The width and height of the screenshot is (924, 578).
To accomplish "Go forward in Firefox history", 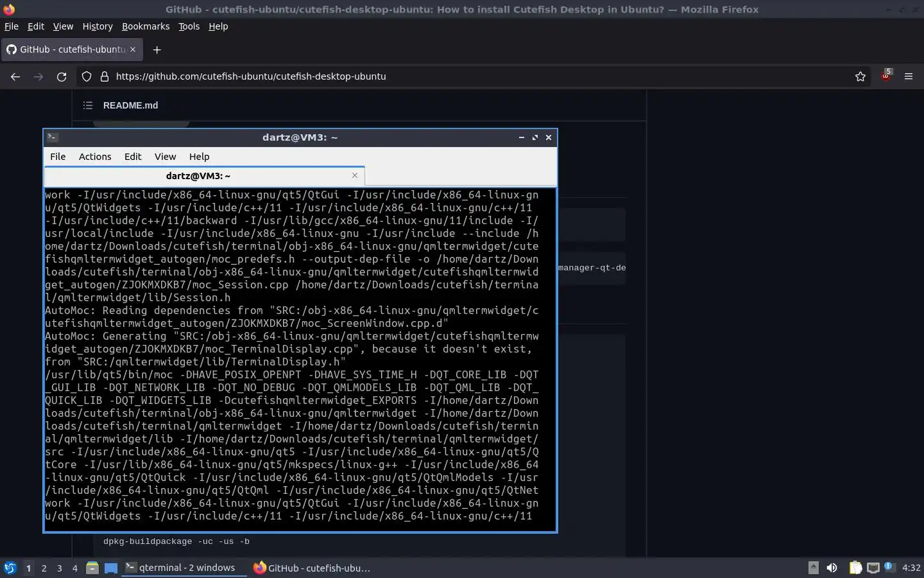I will click(38, 76).
